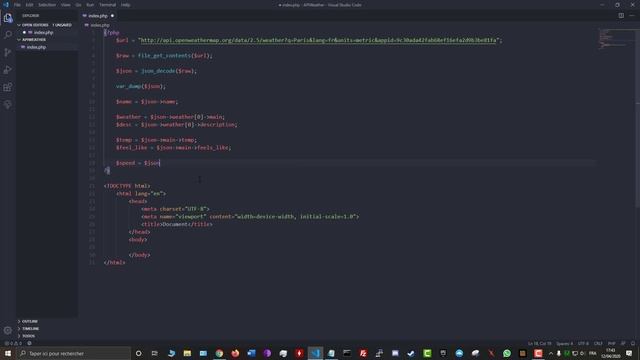Click the notifications bell in status bar
Image resolution: width=640 pixels, height=360 pixels.
pyautogui.click(x=633, y=343)
